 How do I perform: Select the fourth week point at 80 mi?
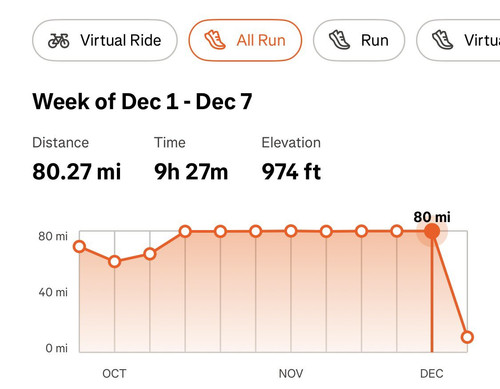tap(185, 231)
